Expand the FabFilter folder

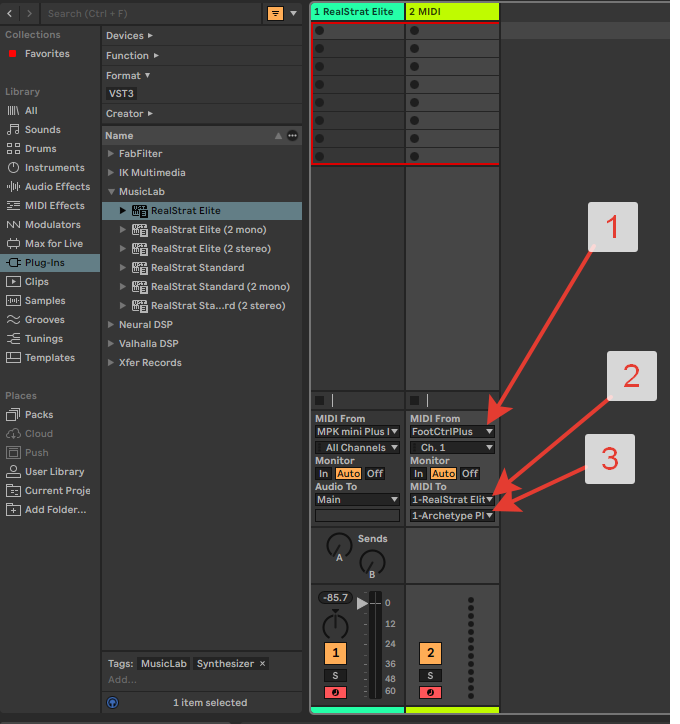pyautogui.click(x=111, y=153)
